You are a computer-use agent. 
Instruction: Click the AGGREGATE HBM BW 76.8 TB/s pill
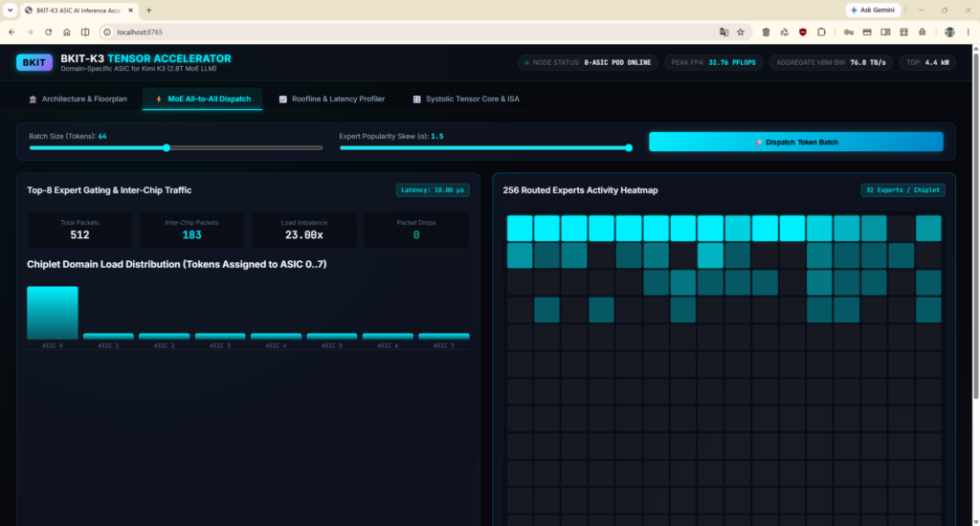[x=831, y=62]
